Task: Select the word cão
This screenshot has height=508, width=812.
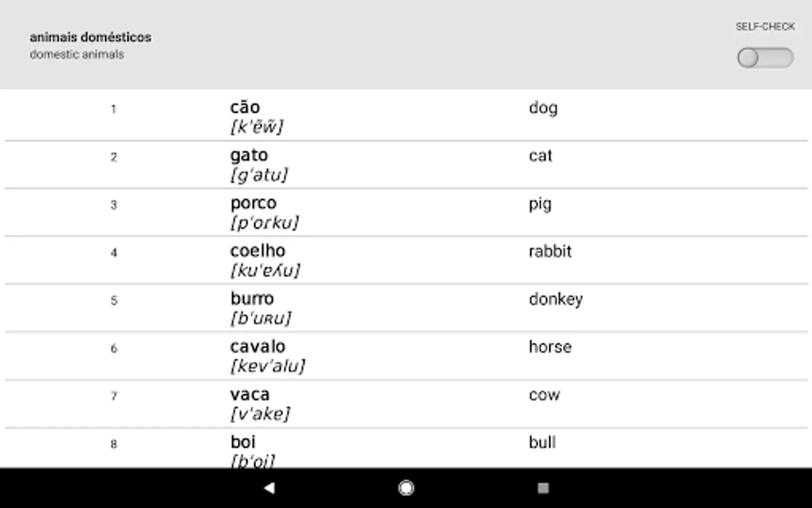Action: [245, 107]
